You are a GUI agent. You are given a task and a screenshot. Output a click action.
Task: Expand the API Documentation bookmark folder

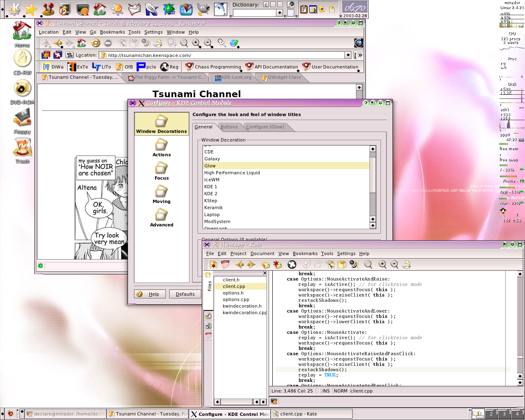tap(272, 67)
